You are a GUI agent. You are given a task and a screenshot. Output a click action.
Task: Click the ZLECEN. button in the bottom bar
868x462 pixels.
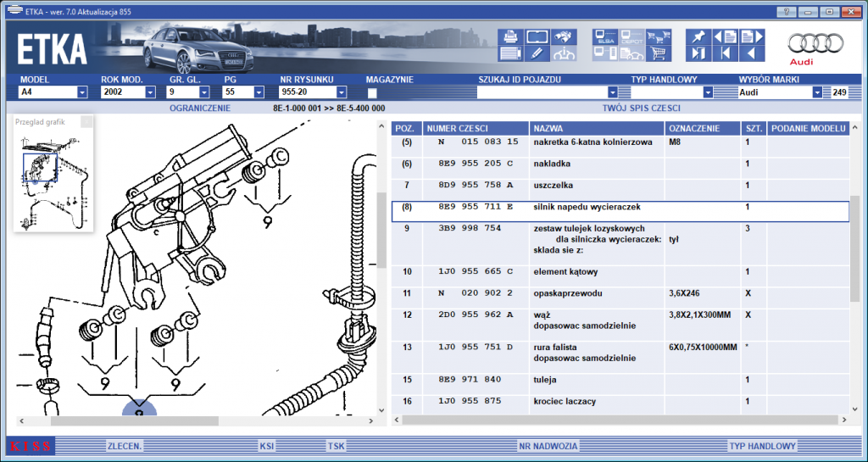point(125,446)
